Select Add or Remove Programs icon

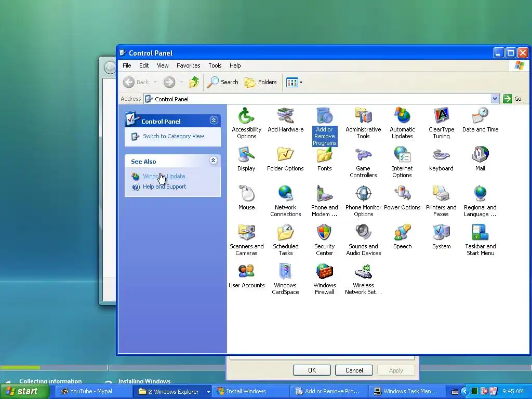(x=324, y=126)
